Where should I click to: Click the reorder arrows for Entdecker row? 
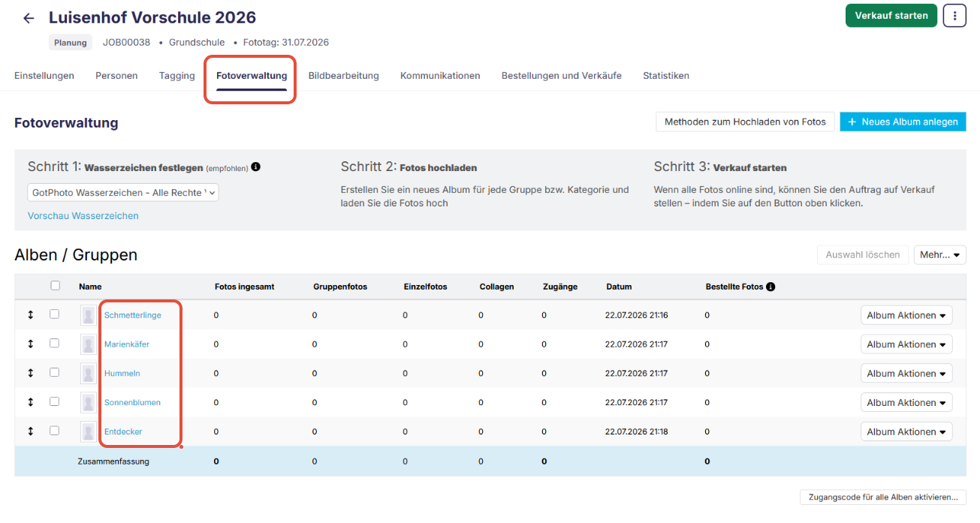coord(31,431)
